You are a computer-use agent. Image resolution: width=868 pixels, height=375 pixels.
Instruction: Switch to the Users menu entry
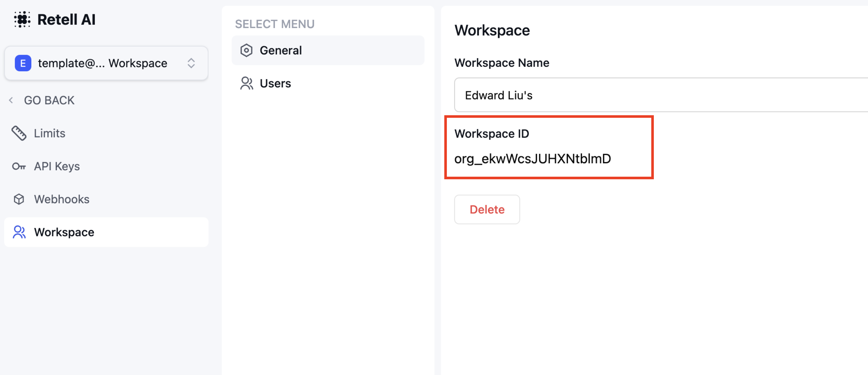[328, 84]
